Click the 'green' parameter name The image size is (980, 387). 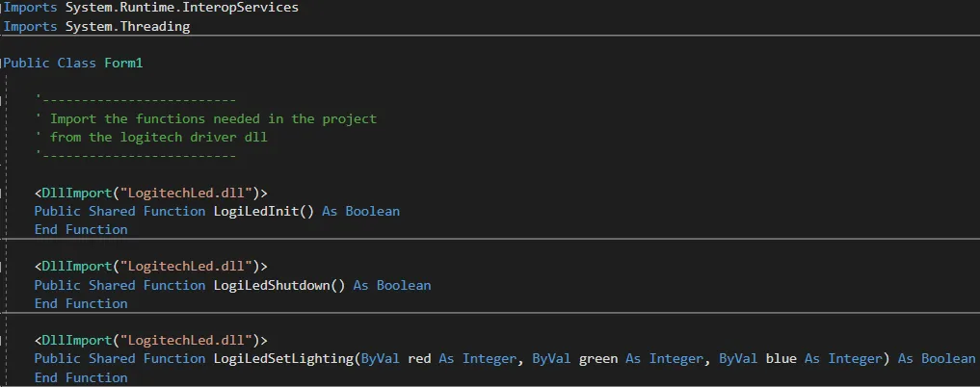tap(598, 359)
